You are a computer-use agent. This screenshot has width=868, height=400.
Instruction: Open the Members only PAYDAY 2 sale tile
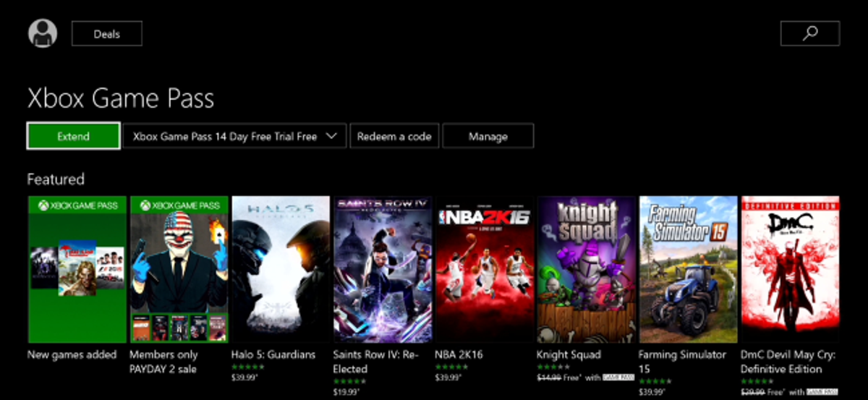(179, 269)
